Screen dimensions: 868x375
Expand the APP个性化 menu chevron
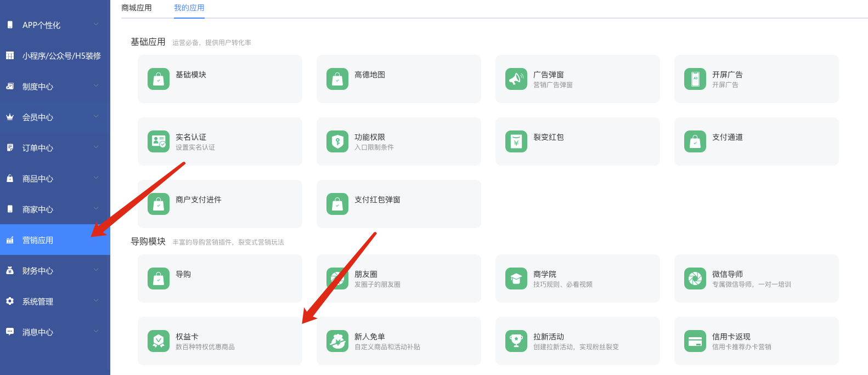[x=96, y=24]
